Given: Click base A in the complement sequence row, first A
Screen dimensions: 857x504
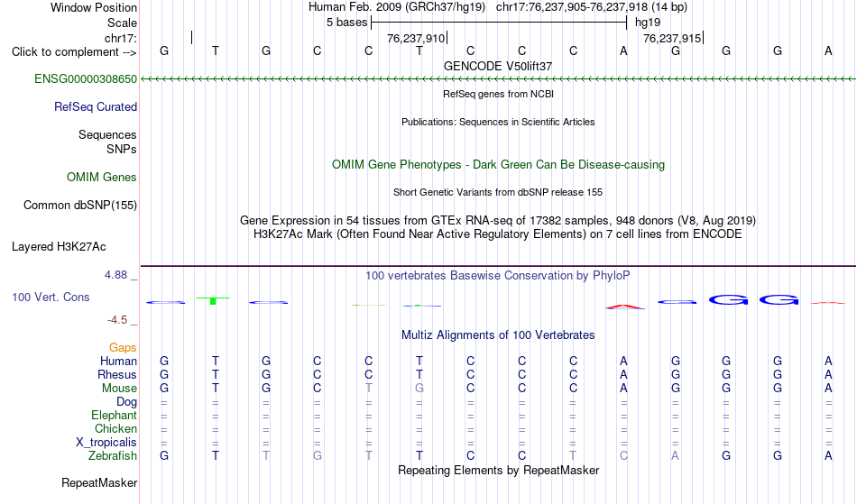Looking at the screenshot, I should 623,50.
